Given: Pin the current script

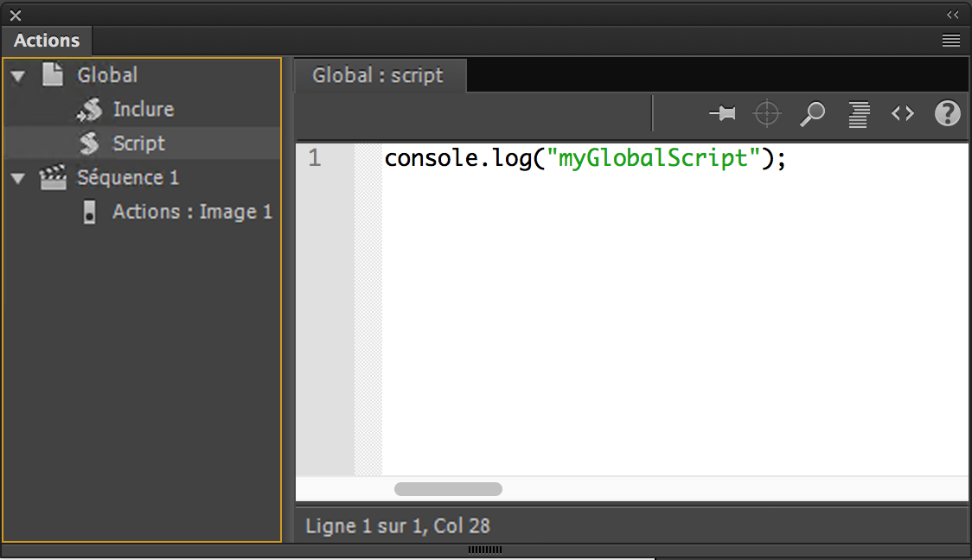Looking at the screenshot, I should click(723, 113).
